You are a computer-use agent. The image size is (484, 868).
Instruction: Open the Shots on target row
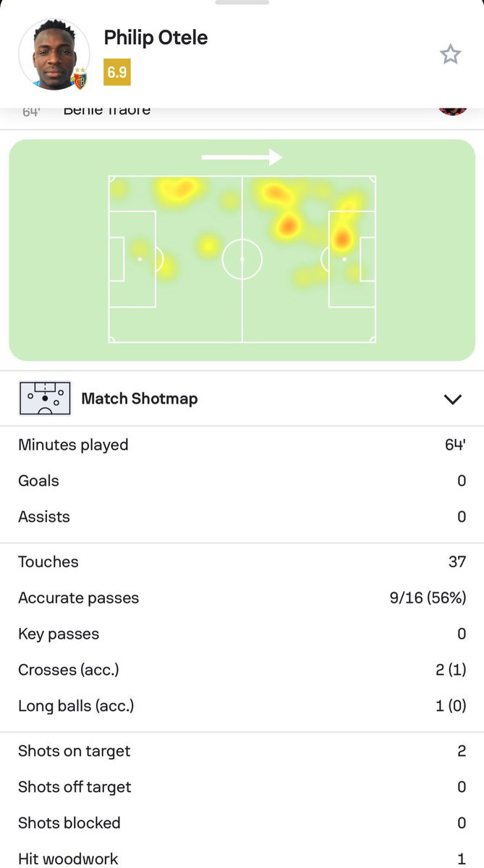click(x=242, y=751)
